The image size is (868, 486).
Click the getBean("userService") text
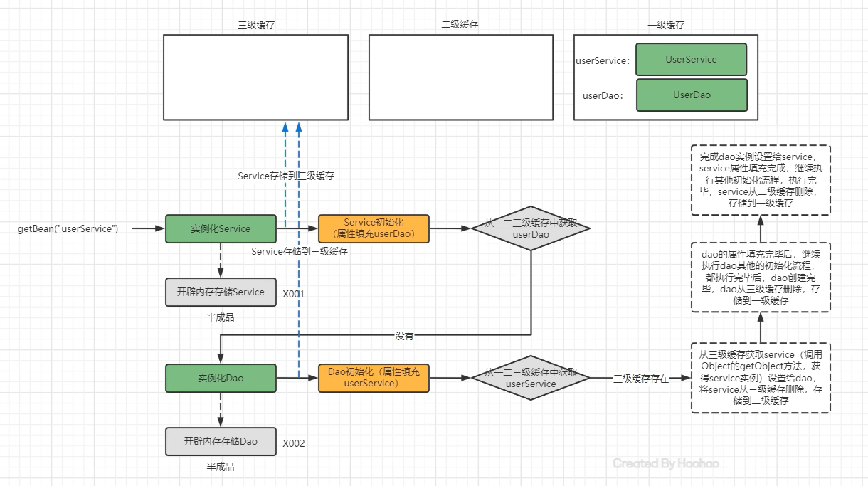tap(68, 228)
